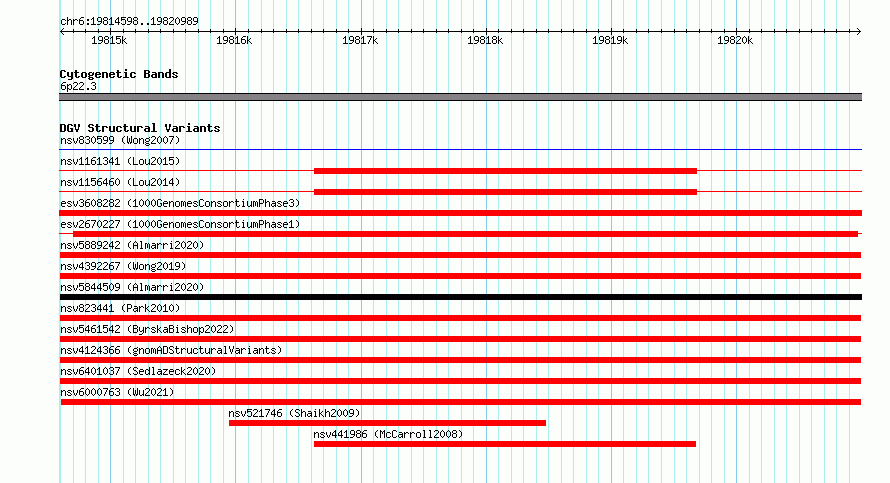
Task: Open nsv5889242 (Almarri2020) variant label
Action: [x=132, y=245]
